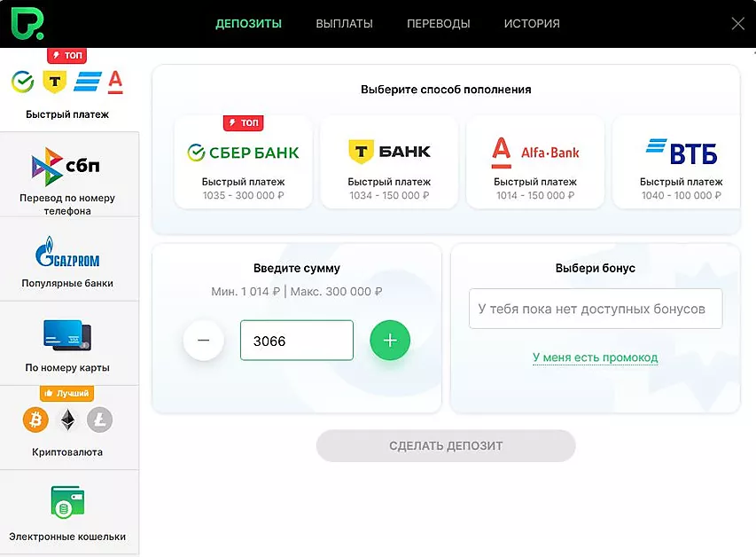Open the Электронные кошельки wallet icon
756x557 pixels.
(x=67, y=502)
